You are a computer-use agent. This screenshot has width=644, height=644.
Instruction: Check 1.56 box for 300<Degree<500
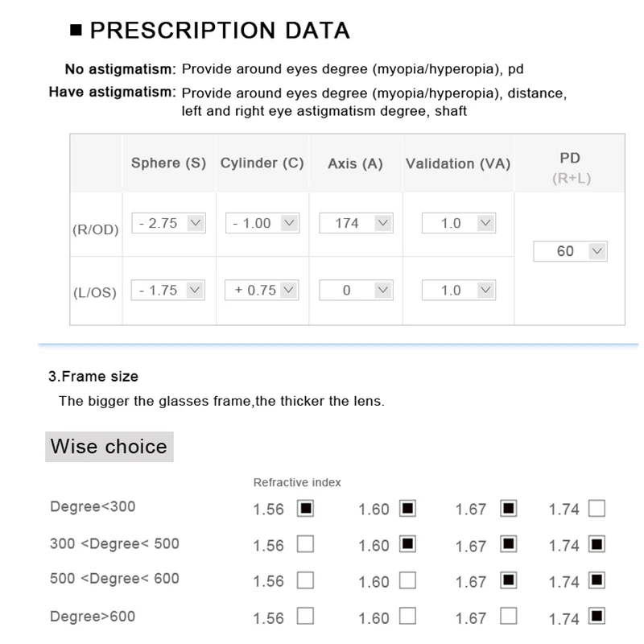306,544
